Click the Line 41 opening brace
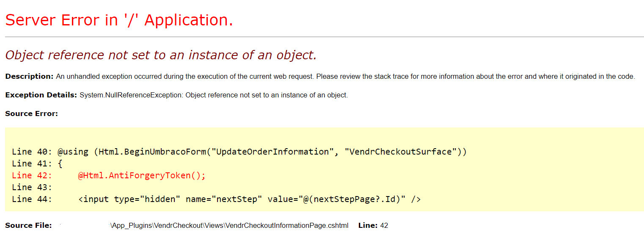The height and width of the screenshot is (238, 644). point(60,163)
